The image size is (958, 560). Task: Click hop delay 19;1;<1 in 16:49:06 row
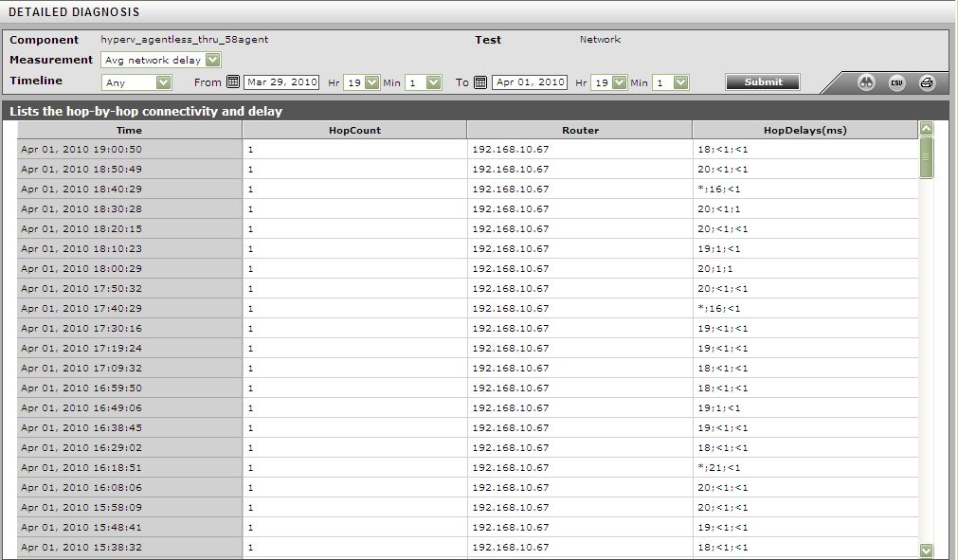coord(718,408)
